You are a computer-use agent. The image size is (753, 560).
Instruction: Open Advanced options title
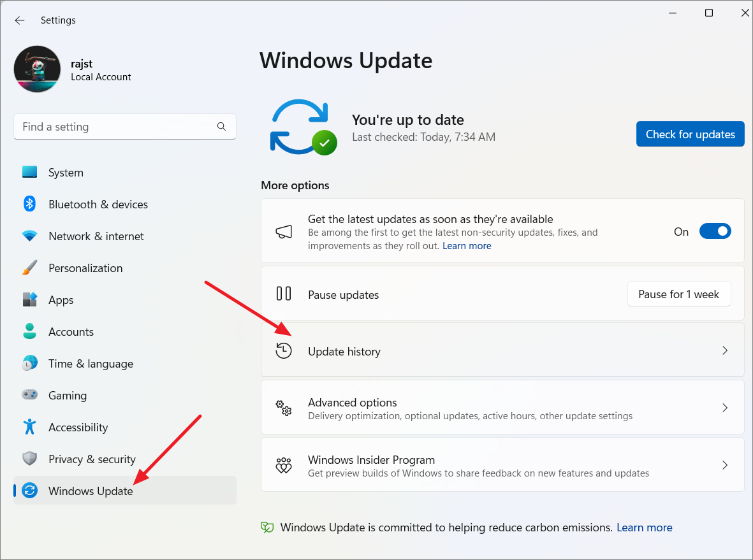click(x=353, y=403)
